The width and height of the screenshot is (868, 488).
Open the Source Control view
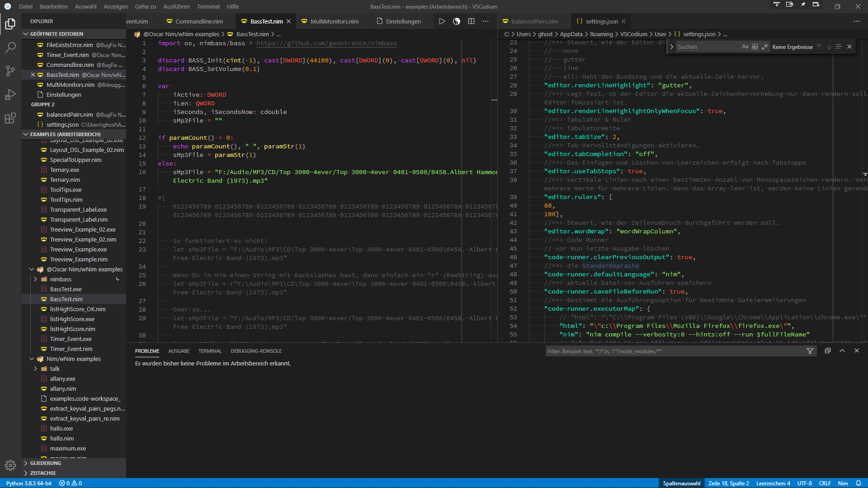tap(10, 71)
